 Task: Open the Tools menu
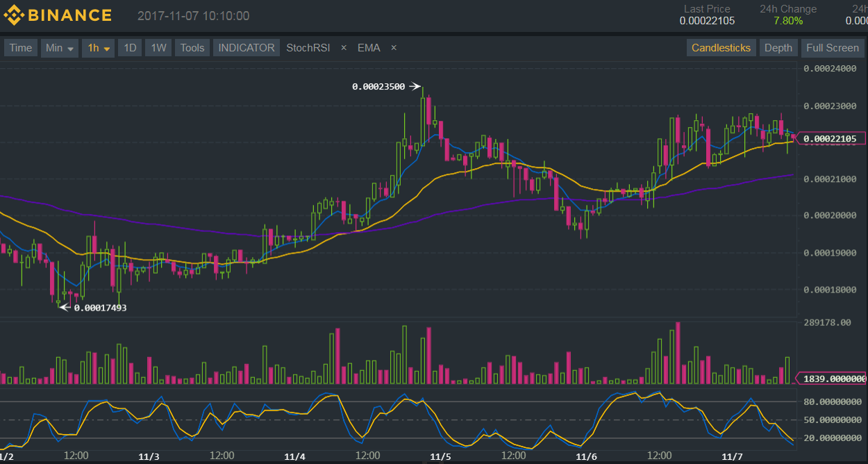192,48
